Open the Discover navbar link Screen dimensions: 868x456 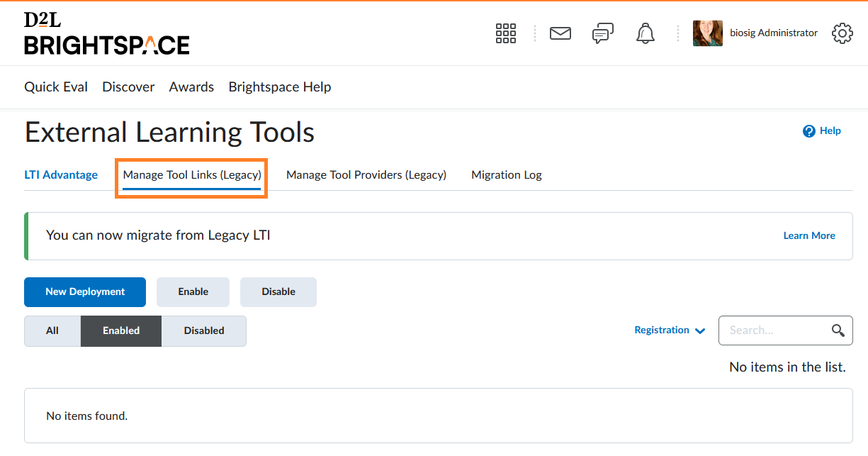click(128, 87)
